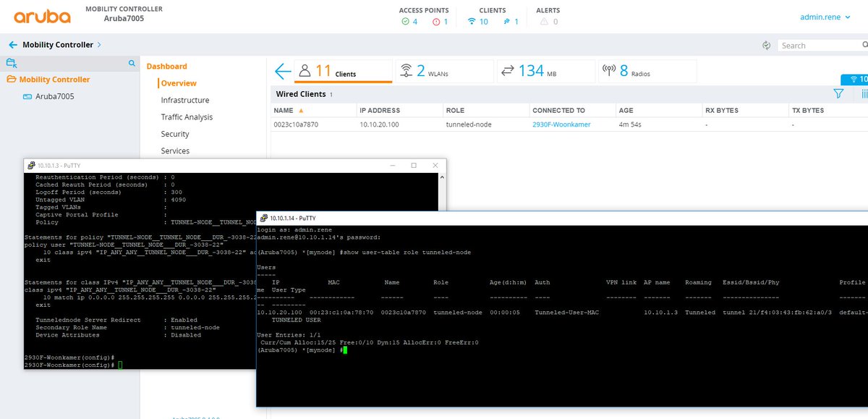
Task: Click the column chooser icon beside the filter
Action: [864, 93]
